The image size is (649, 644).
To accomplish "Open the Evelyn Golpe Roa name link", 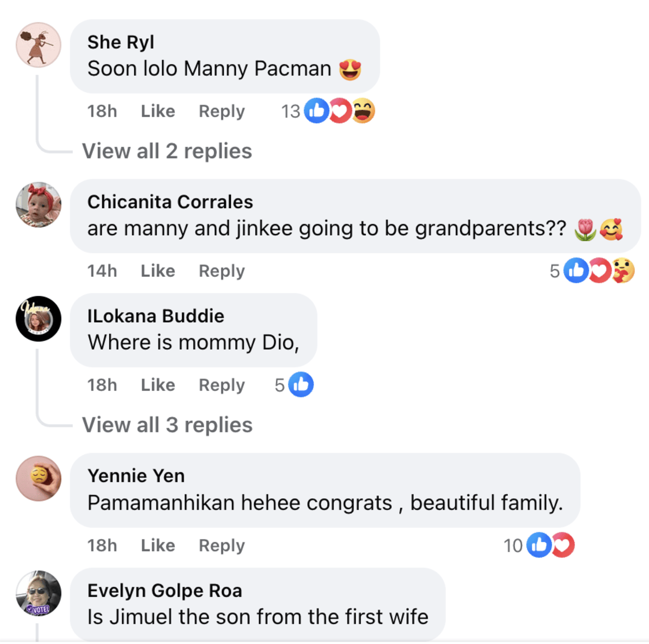I will coord(164,590).
